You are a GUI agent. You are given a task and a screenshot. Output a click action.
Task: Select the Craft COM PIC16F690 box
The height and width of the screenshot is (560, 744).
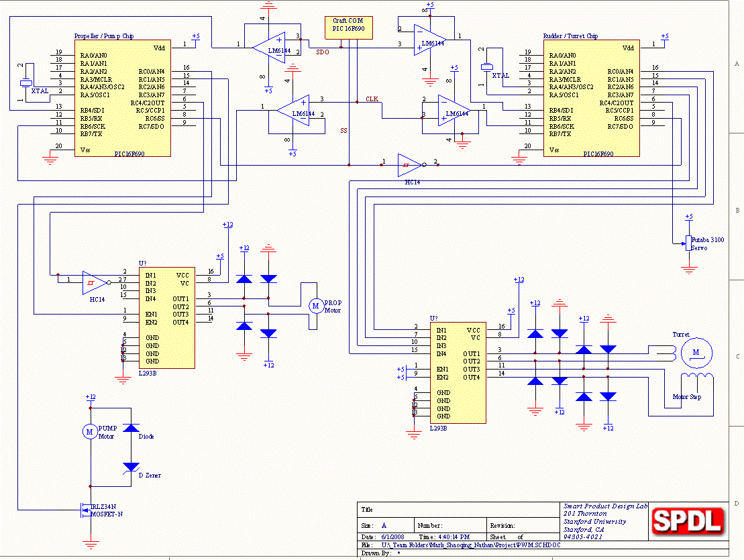pyautogui.click(x=348, y=25)
